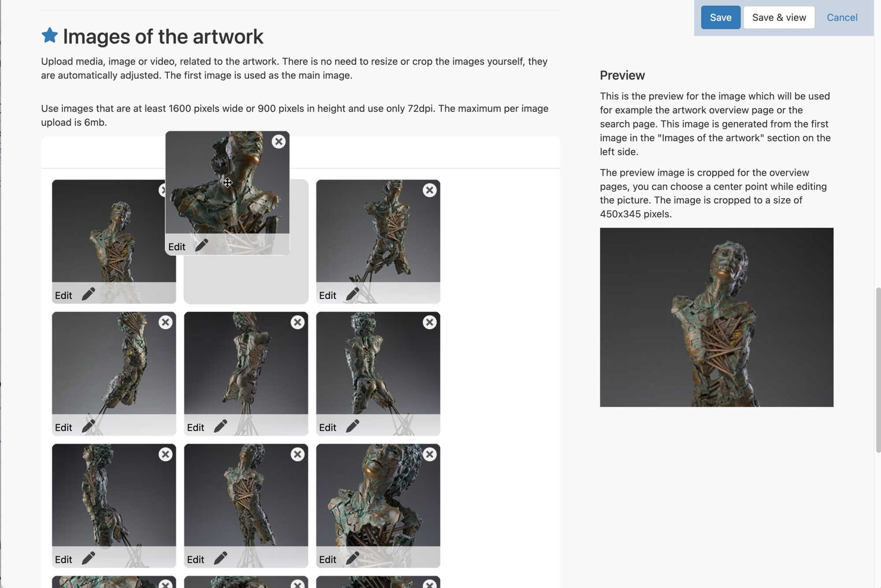The height and width of the screenshot is (588, 881).
Task: Remove the dragged bust close-up image
Action: [278, 141]
